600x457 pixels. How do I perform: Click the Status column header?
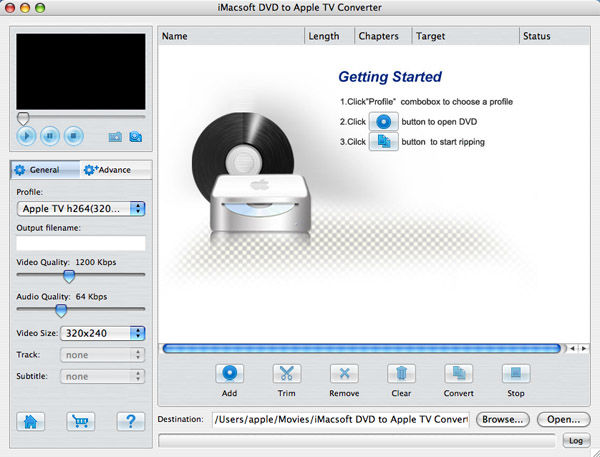coord(555,36)
